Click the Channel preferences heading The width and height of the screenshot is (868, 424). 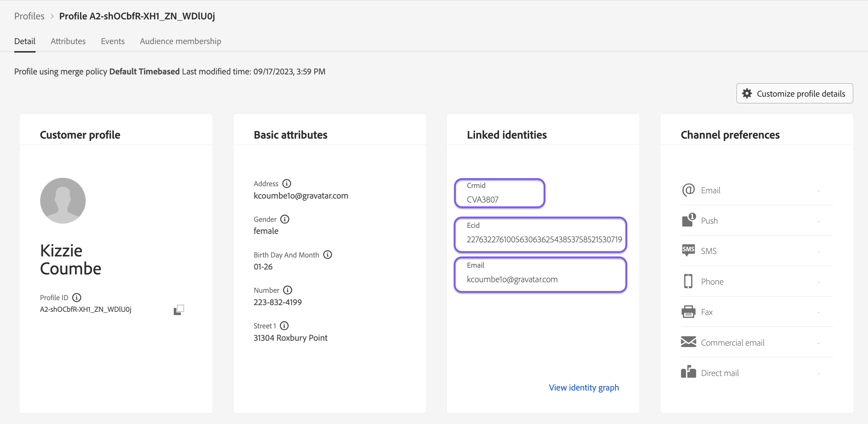730,135
